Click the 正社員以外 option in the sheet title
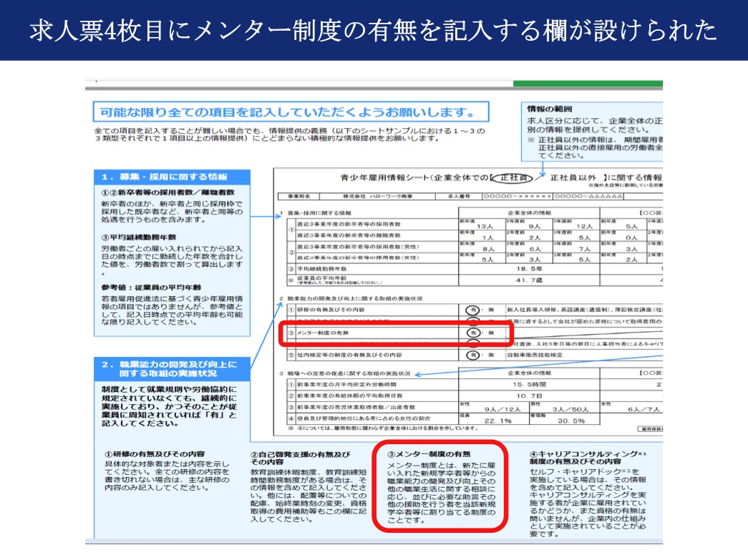Screen dimensions: 748x560 coord(575,177)
